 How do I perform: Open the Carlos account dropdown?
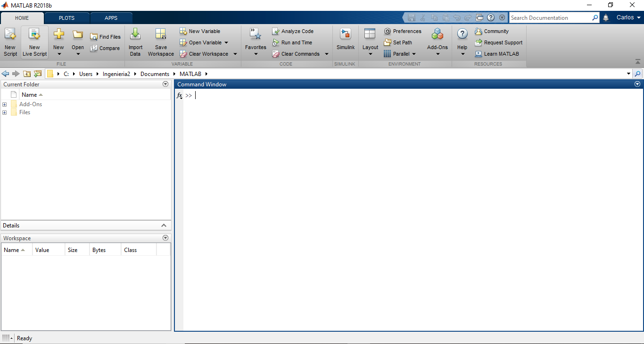pos(629,18)
